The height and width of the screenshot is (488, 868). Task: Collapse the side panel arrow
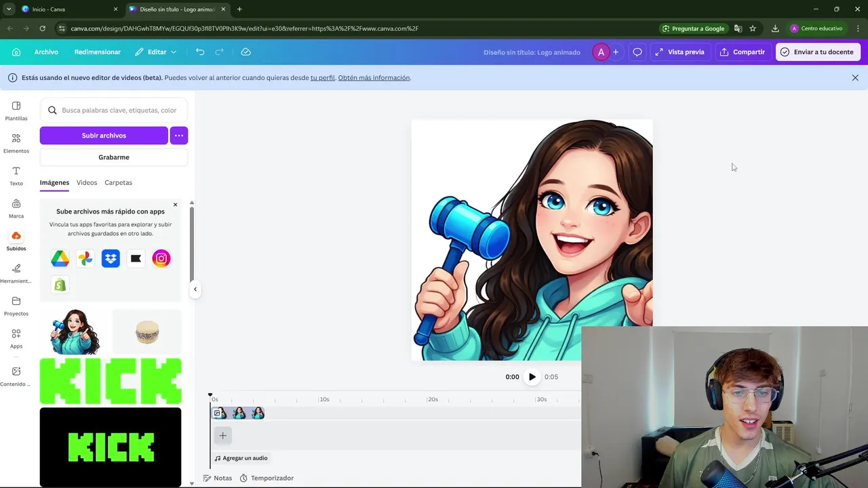195,289
